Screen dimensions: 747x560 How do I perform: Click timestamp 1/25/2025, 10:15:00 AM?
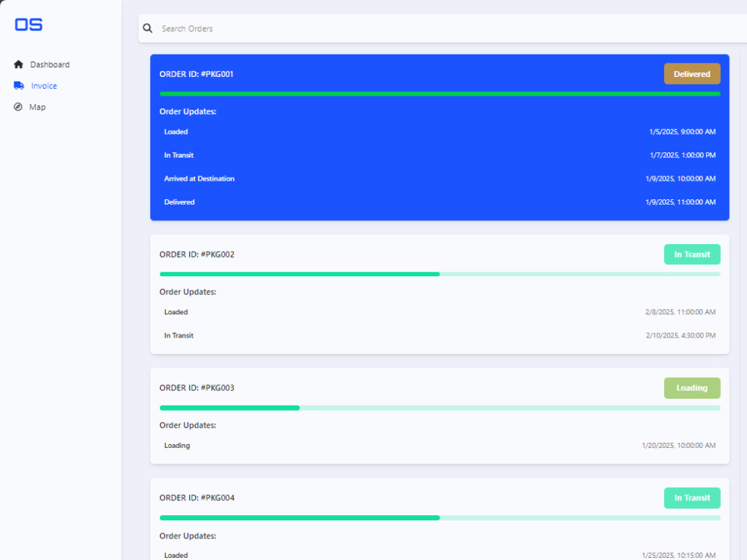[x=678, y=556]
